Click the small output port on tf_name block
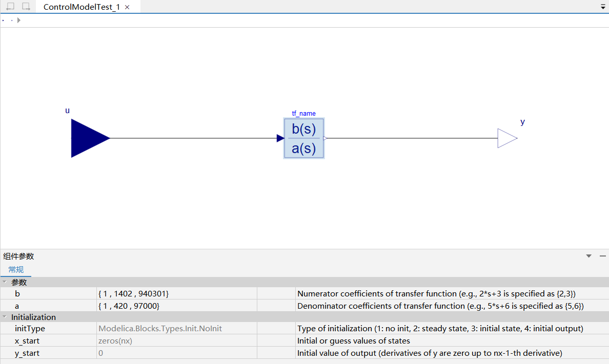 coord(325,138)
